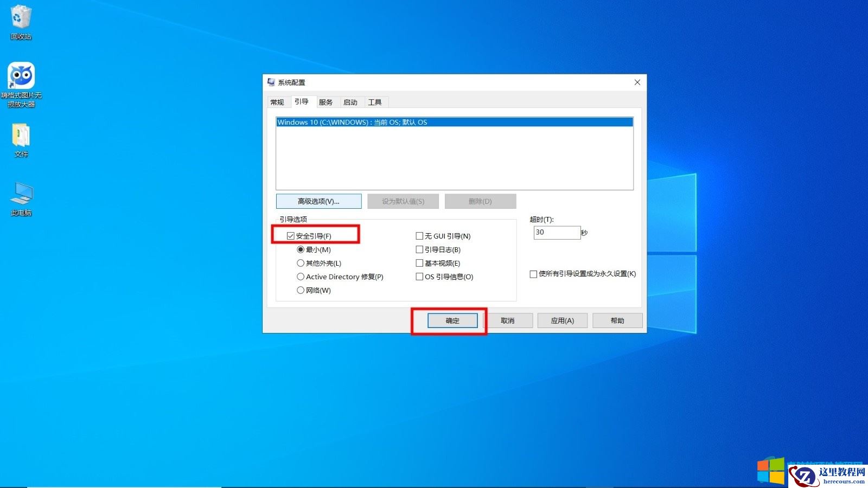868x488 pixels.
Task: Select the 此电脑 desktop icon
Action: [21, 198]
